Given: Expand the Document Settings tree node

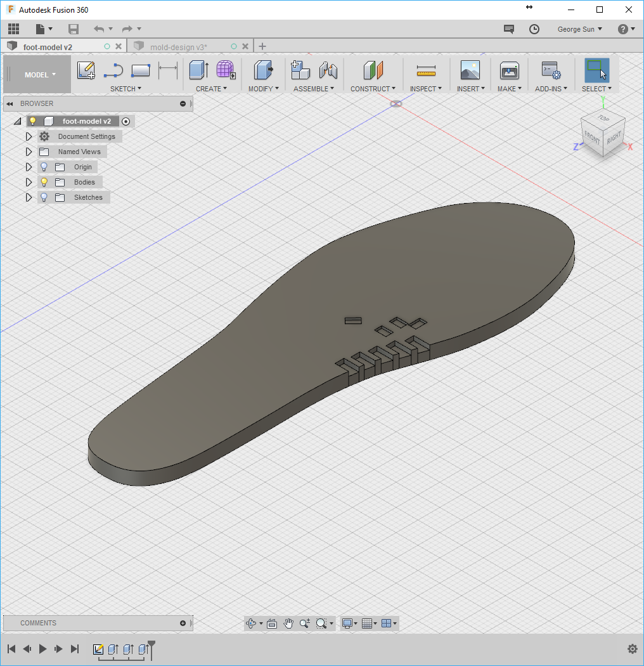Looking at the screenshot, I should (29, 136).
